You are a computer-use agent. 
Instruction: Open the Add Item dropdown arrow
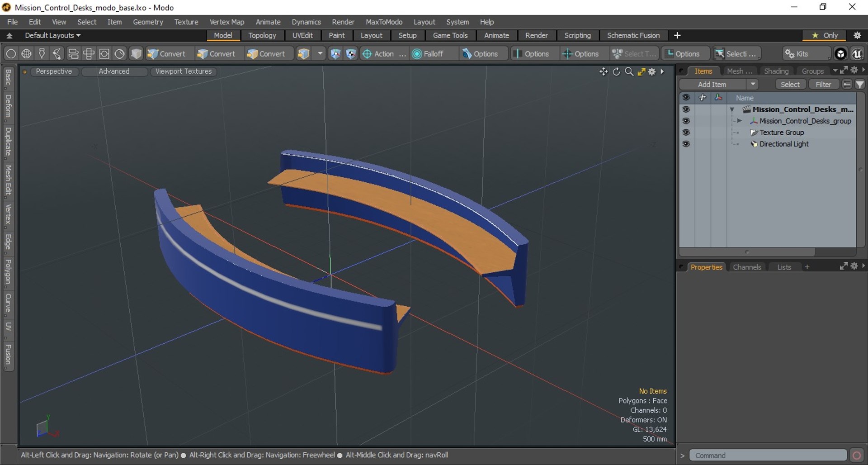753,85
